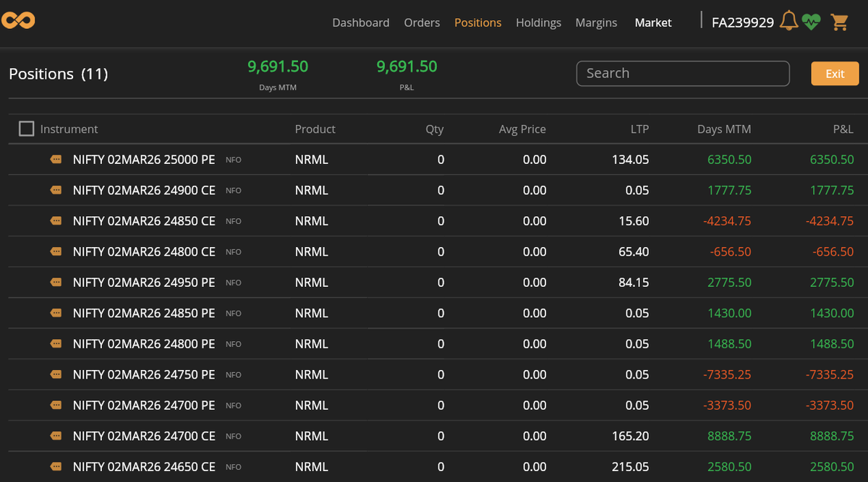This screenshot has width=868, height=482.
Task: Click LTP value 215.05
Action: click(630, 467)
